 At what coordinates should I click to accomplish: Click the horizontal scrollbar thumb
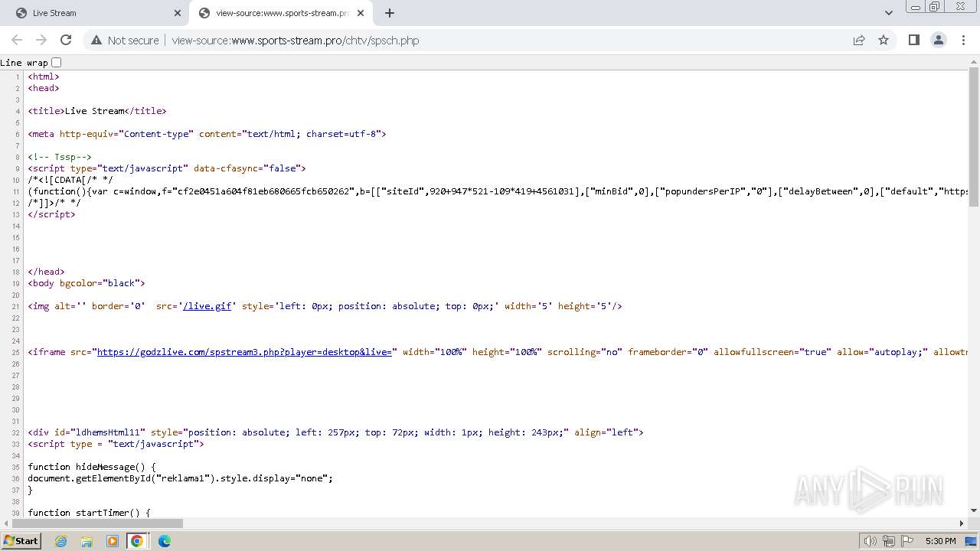(96, 523)
